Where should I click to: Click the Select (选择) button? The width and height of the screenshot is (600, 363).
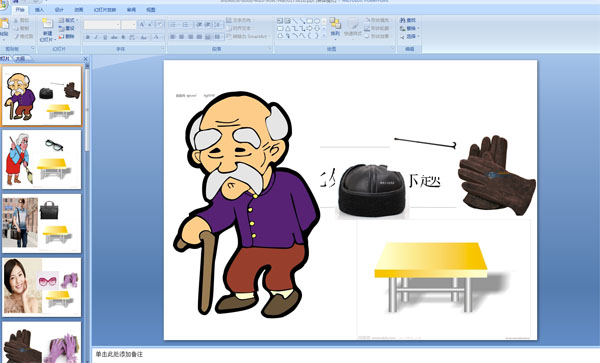point(409,36)
